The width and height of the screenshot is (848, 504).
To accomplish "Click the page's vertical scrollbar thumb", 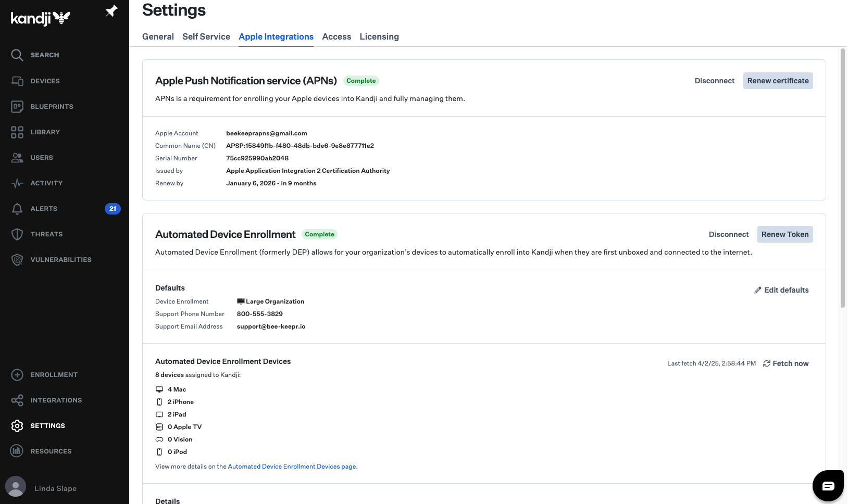I will pyautogui.click(x=842, y=178).
